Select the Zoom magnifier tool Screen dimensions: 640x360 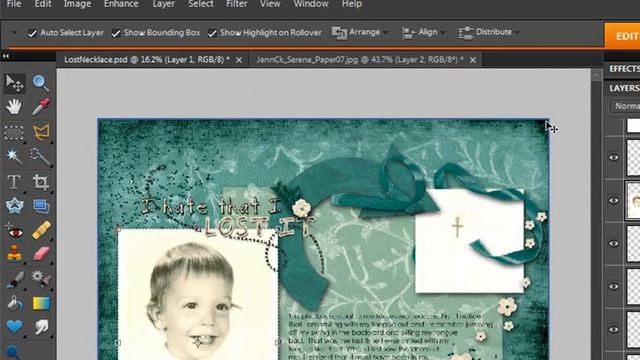[x=40, y=83]
